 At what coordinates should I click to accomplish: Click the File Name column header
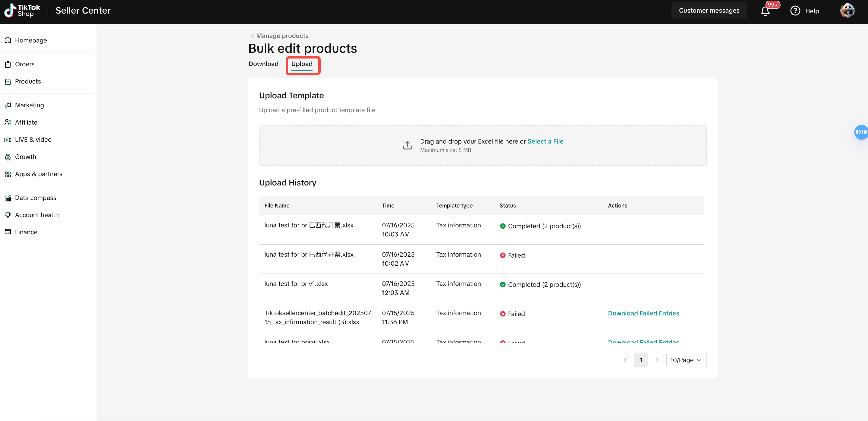click(277, 205)
